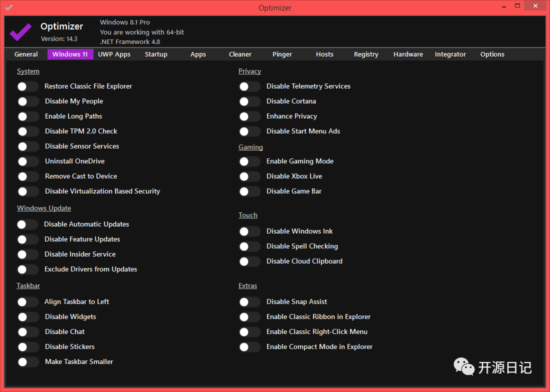Toggle Uninstall OneDrive switch
Viewport: 550px width, 392px height.
tap(28, 161)
